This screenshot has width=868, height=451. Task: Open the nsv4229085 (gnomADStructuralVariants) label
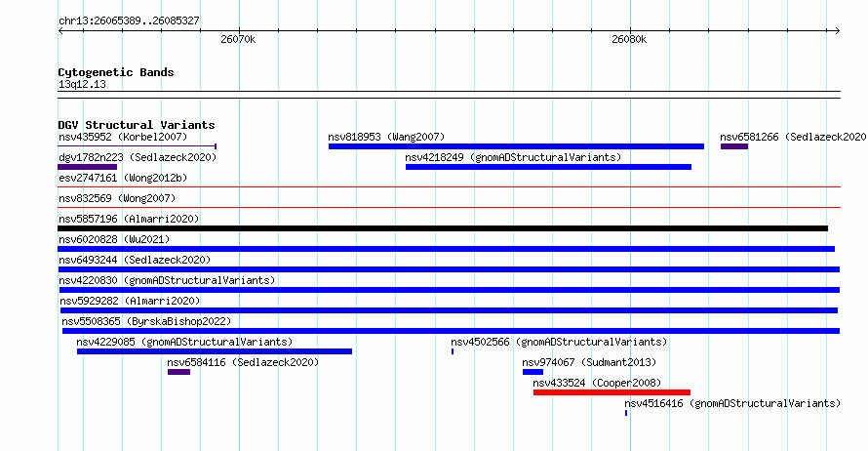tap(184, 342)
